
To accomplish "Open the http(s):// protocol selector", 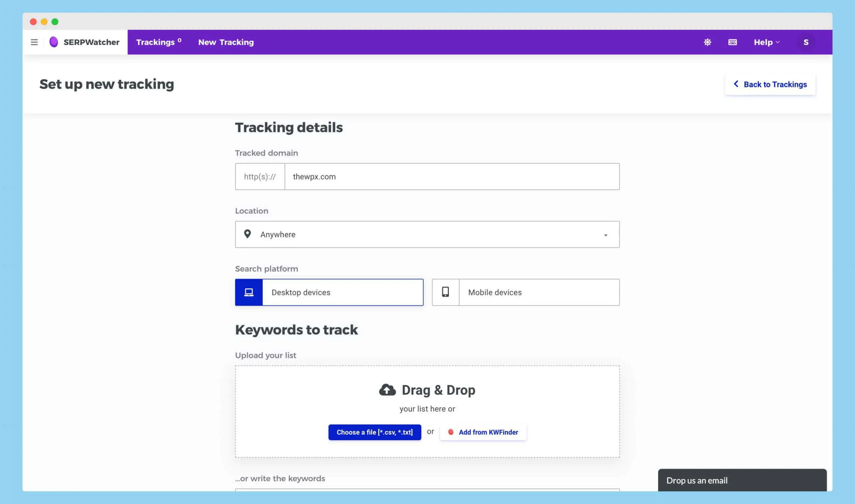I will (x=260, y=176).
